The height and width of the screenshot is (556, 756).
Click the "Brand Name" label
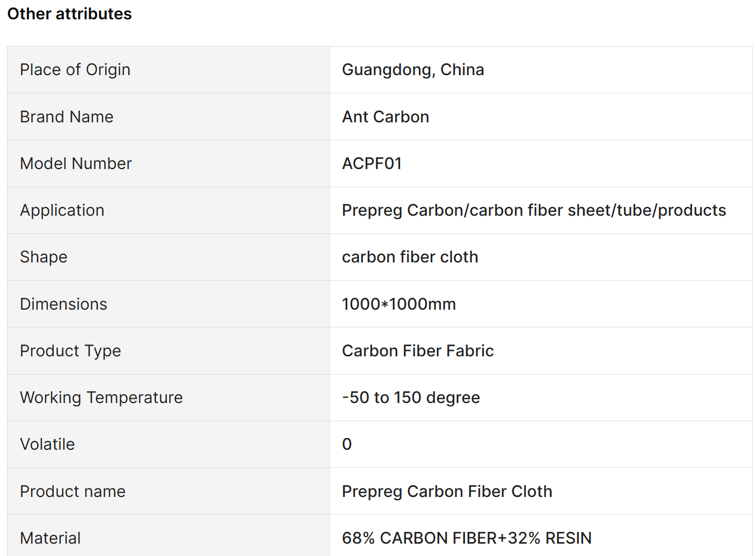click(67, 117)
